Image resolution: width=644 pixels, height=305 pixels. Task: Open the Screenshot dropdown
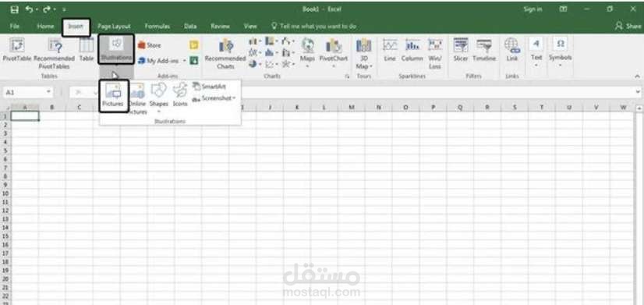tap(214, 98)
